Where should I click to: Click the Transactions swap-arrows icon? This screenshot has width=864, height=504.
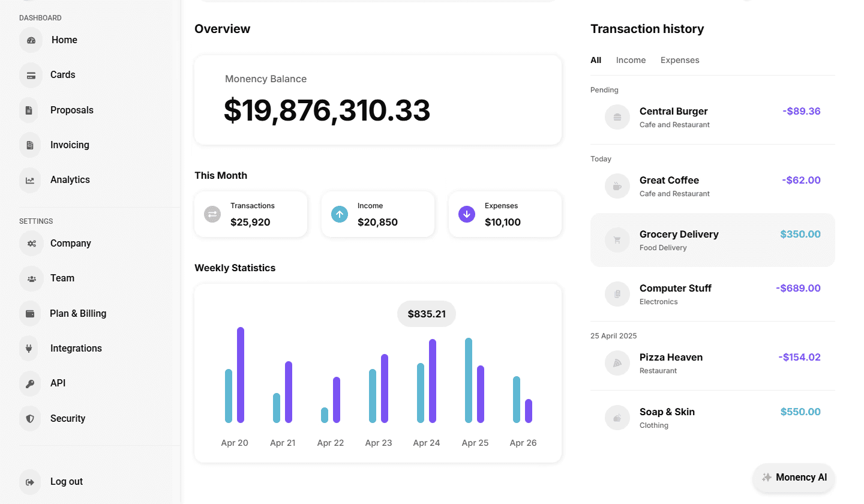pyautogui.click(x=212, y=214)
